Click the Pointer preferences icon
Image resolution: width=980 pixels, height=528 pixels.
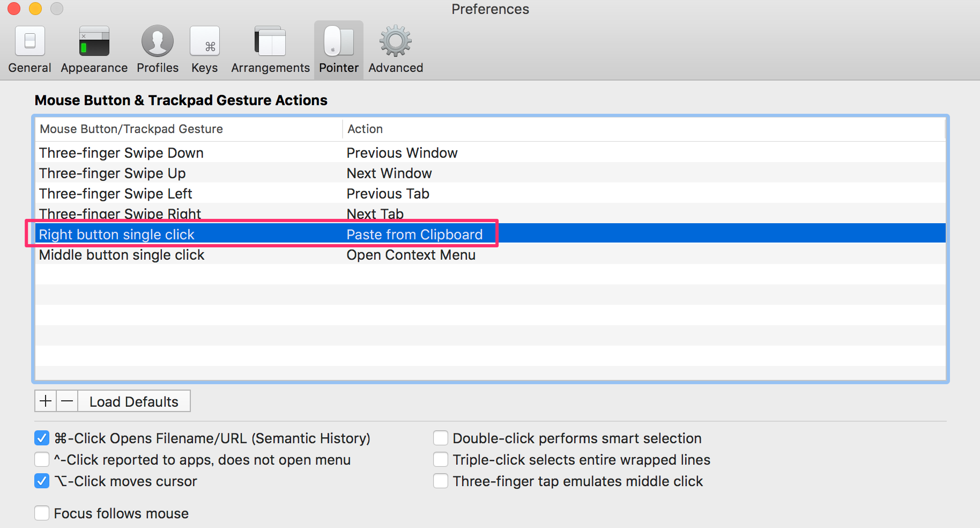[338, 48]
